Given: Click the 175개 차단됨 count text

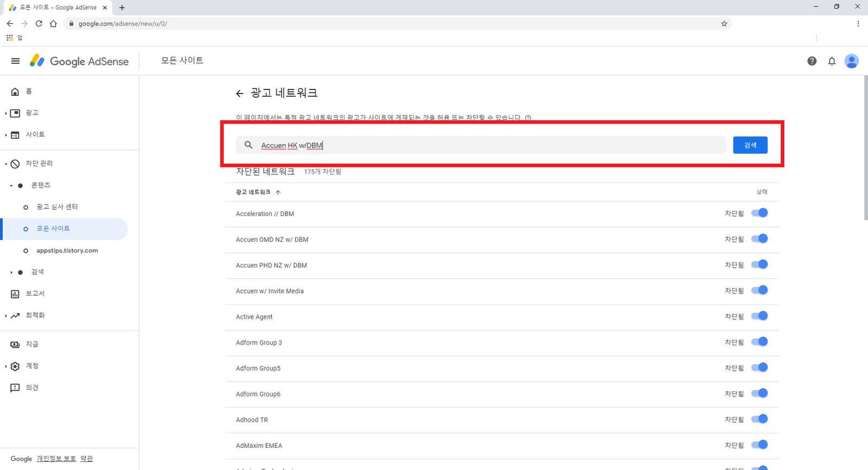Looking at the screenshot, I should click(323, 172).
